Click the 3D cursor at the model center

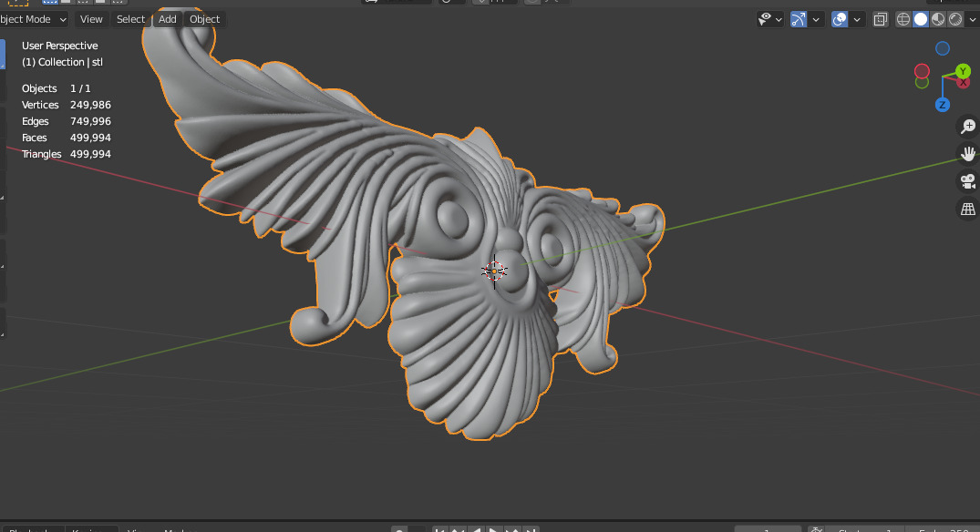click(494, 271)
